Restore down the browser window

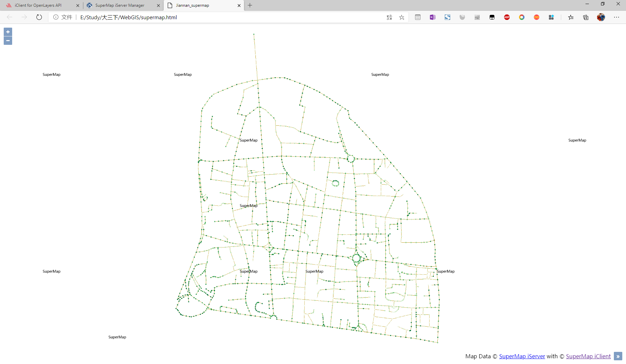pyautogui.click(x=603, y=4)
